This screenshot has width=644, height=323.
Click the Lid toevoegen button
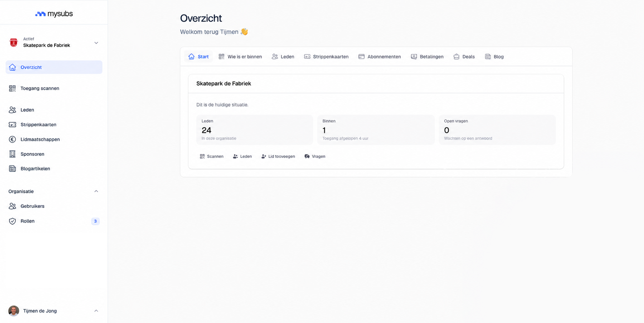(278, 156)
